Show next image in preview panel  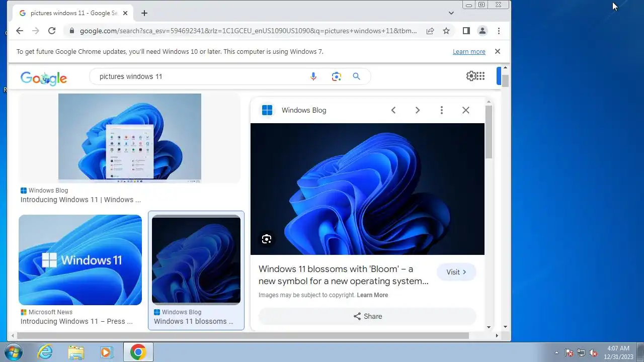(418, 110)
